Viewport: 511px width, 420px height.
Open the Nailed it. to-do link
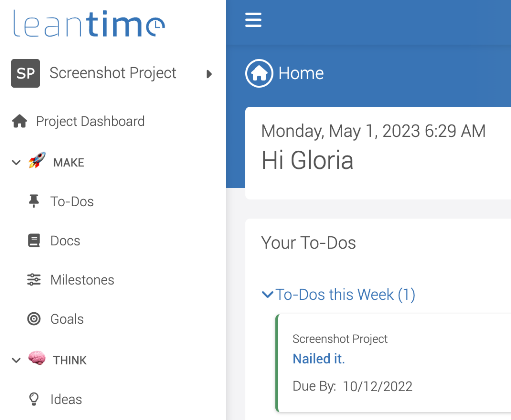pos(319,359)
